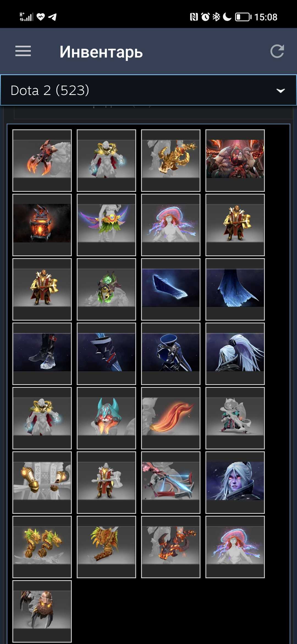Screen dimensions: 297x644
Task: Tap the refresh inventory icon
Action: coord(277,51)
